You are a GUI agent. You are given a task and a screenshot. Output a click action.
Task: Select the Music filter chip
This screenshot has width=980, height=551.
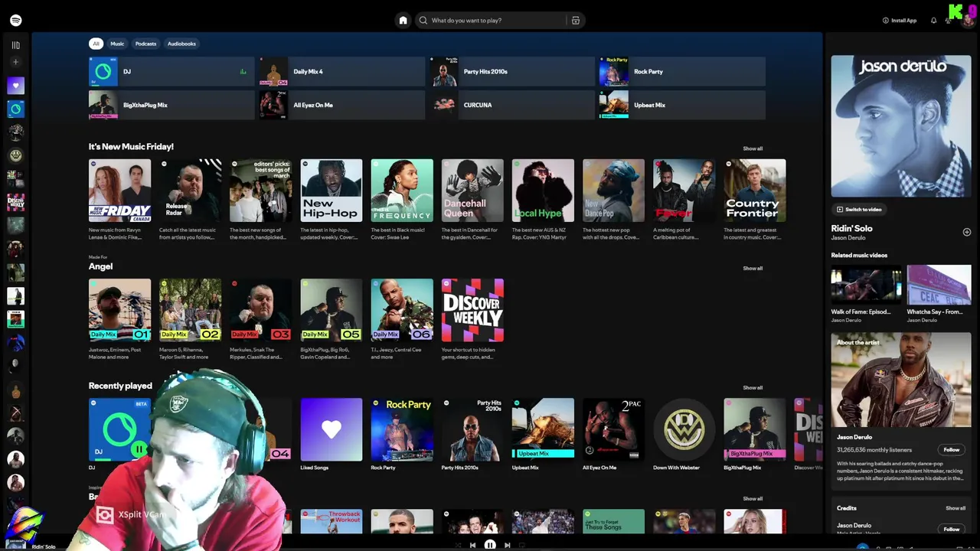(117, 44)
